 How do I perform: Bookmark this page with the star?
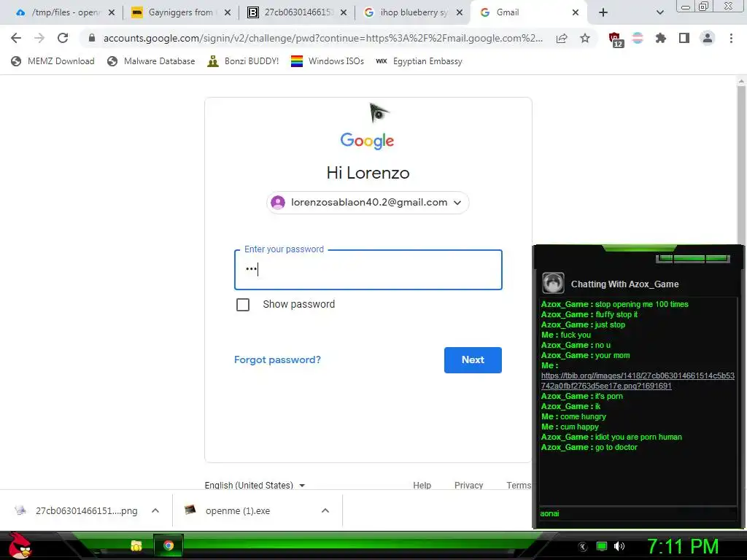(585, 38)
